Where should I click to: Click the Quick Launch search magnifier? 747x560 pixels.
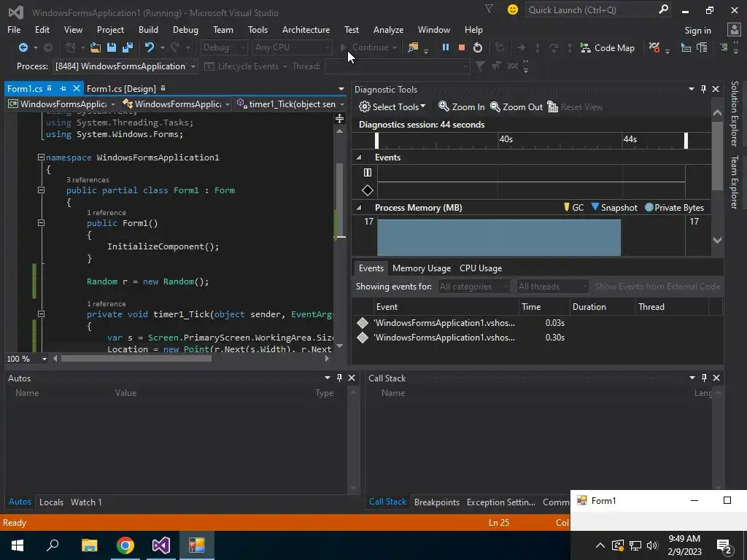pyautogui.click(x=663, y=9)
